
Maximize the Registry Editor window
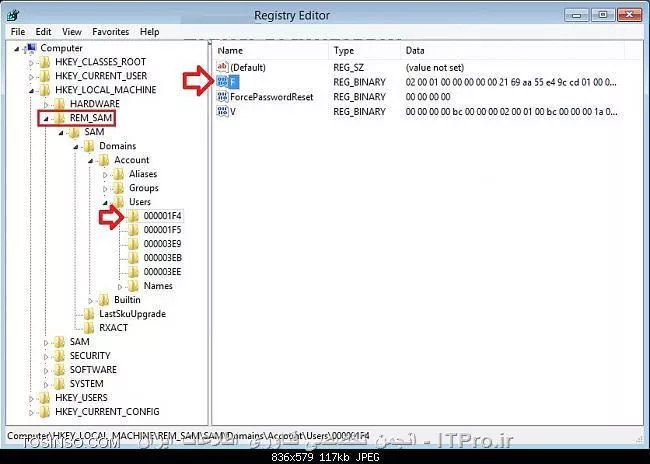tap(603, 15)
